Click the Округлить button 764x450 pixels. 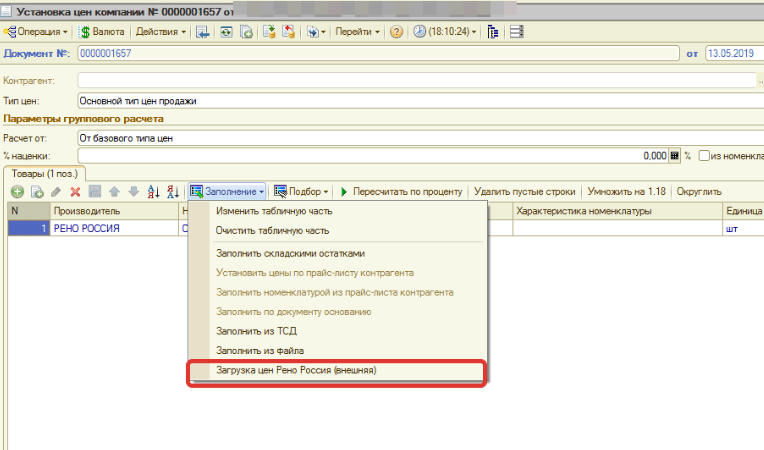pos(699,191)
